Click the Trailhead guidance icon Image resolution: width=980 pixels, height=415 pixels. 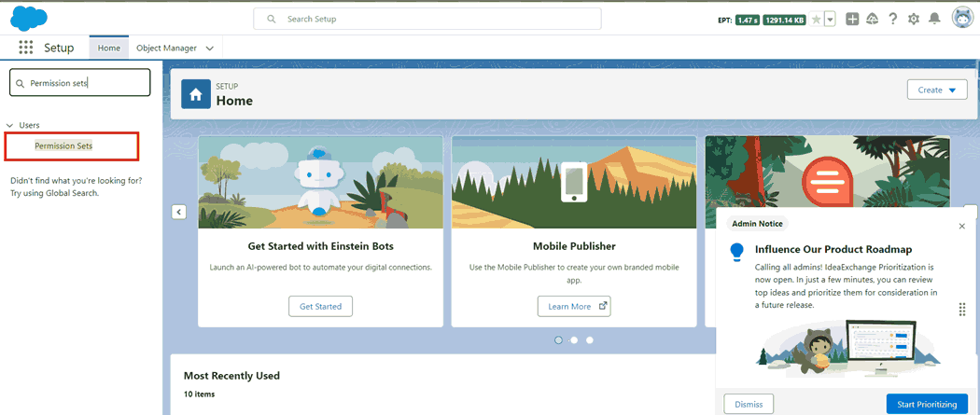[x=873, y=20]
